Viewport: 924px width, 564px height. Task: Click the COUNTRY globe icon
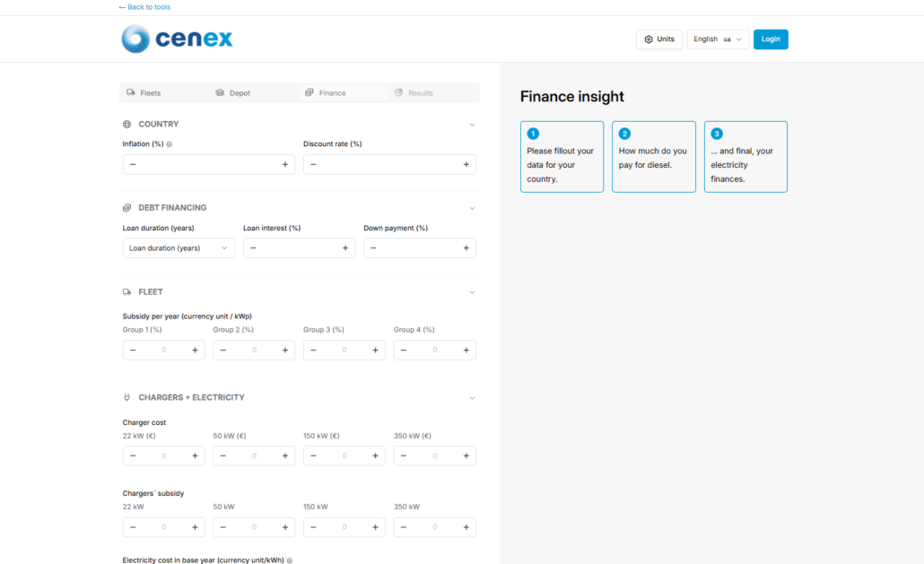pyautogui.click(x=126, y=125)
